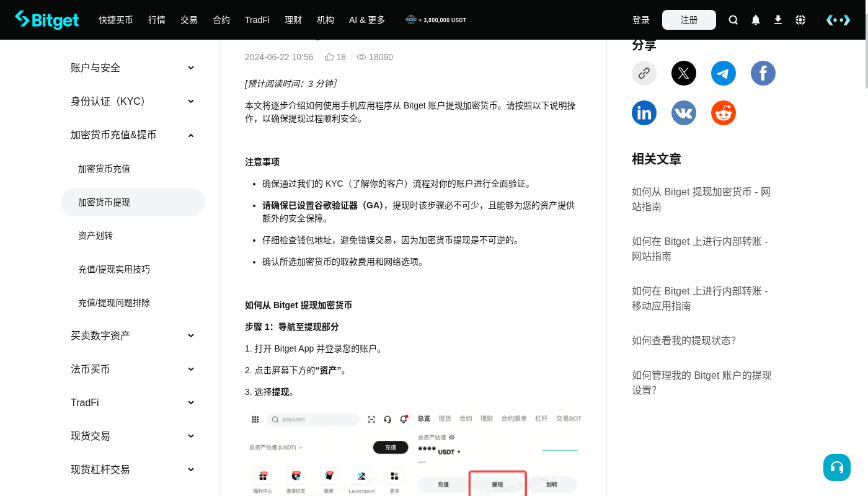Click 登录 link
Image resolution: width=868 pixels, height=496 pixels.
[x=641, y=20]
